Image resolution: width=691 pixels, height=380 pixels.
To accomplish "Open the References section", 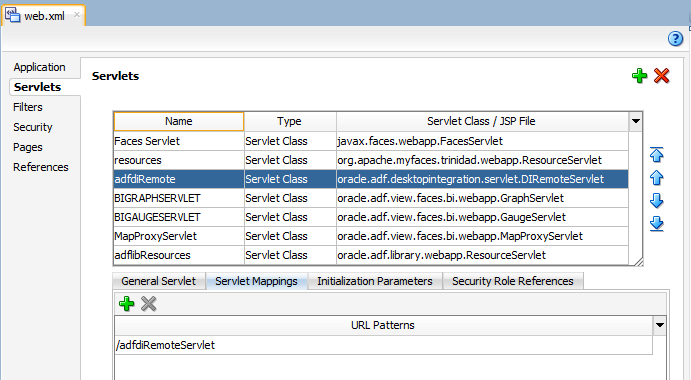I will tap(41, 167).
